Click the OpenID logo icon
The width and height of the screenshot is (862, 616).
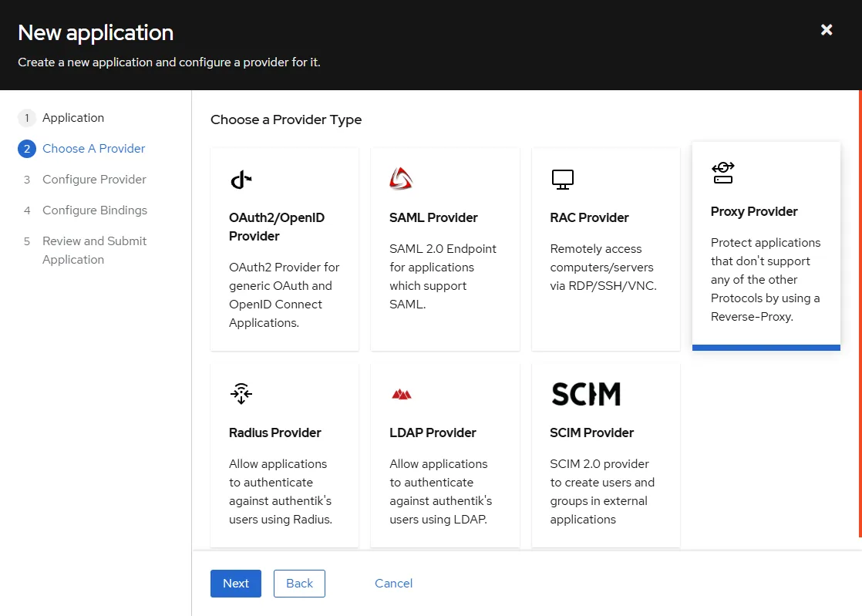tap(241, 180)
